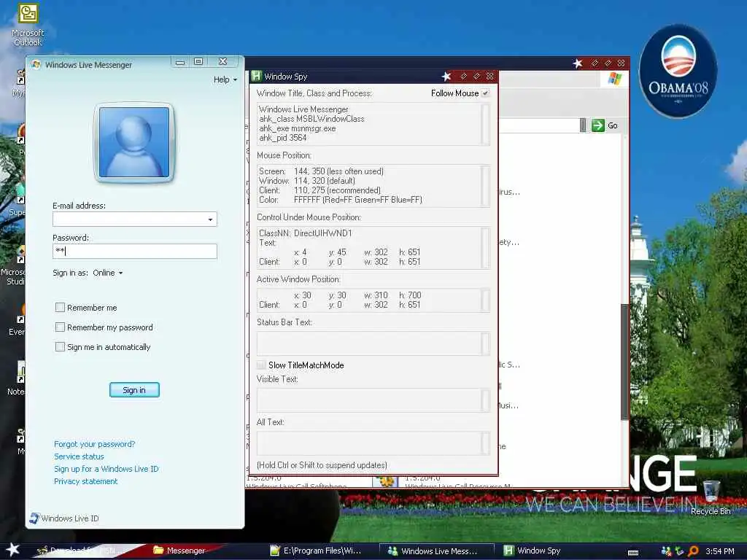Click the star Start button on taskbar

pos(13,550)
